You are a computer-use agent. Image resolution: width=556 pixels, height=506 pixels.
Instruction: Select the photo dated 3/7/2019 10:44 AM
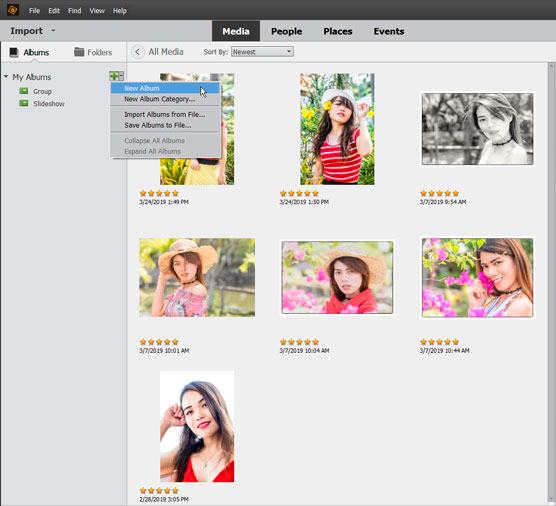[x=477, y=277]
